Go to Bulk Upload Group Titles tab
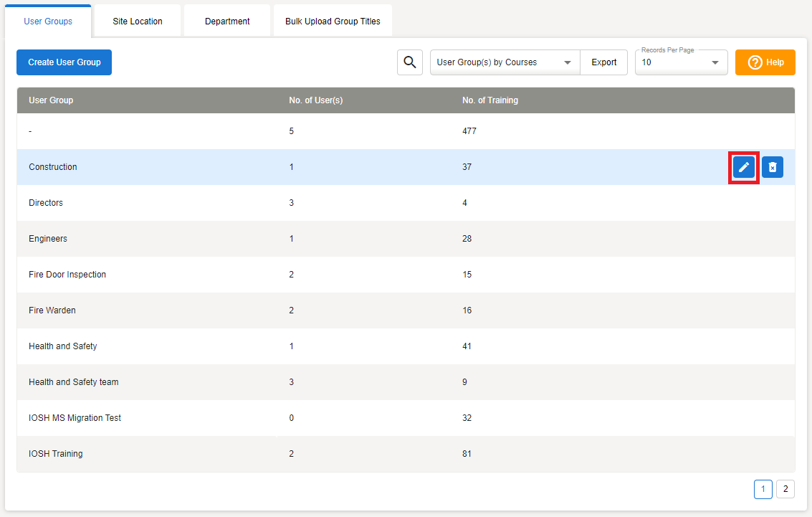The image size is (812, 517). (x=333, y=22)
